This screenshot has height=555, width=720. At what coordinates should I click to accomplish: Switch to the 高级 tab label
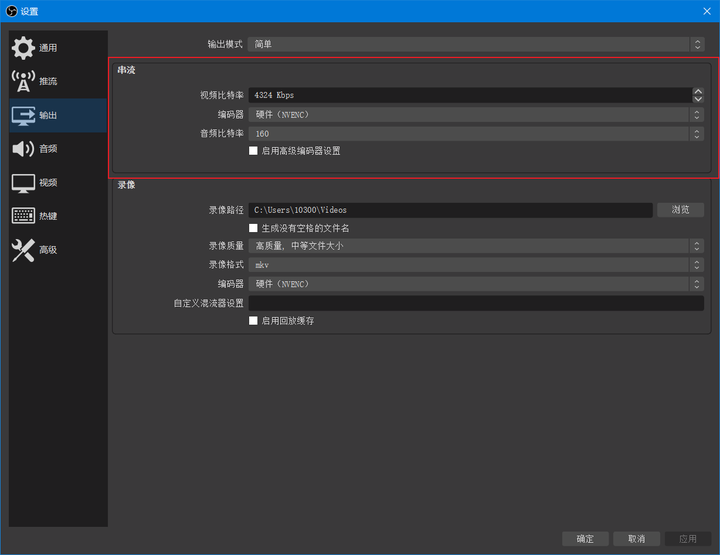tap(48, 250)
